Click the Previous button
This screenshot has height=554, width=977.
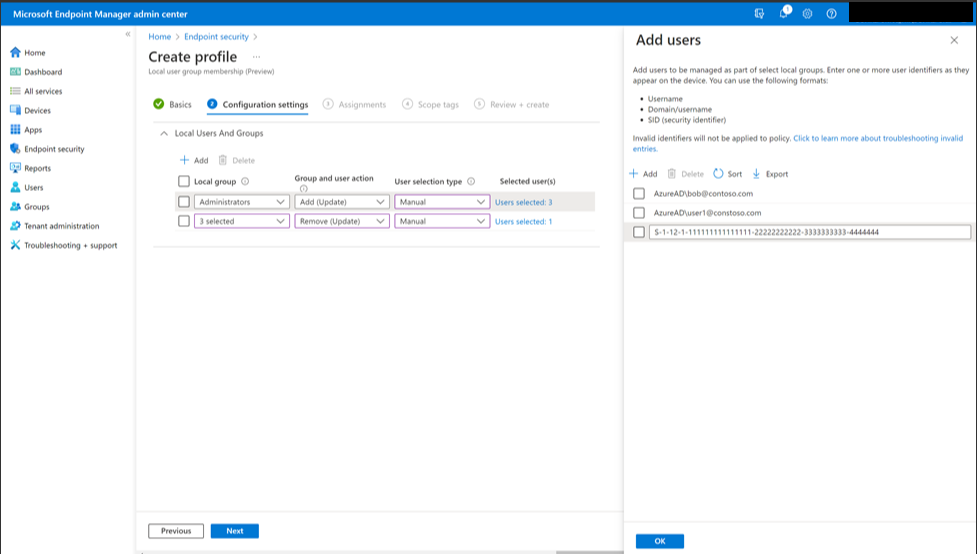(176, 531)
